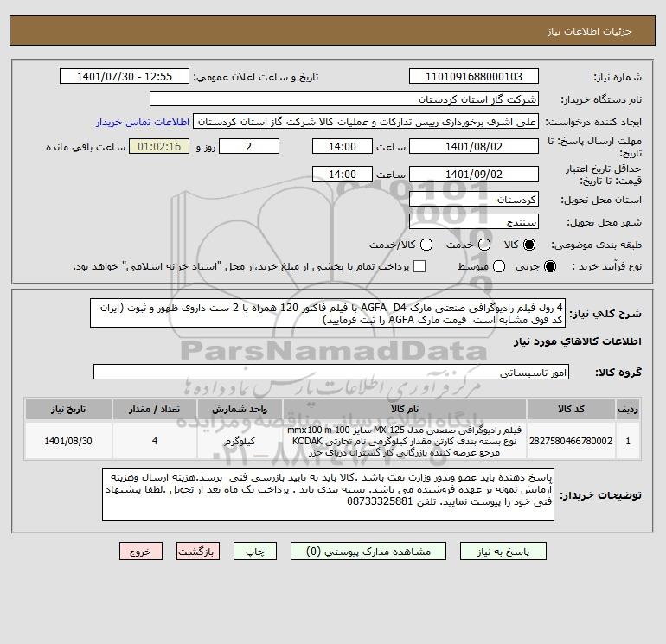
Task: Click the response deadline date 1401/08/02
Action: point(474,146)
